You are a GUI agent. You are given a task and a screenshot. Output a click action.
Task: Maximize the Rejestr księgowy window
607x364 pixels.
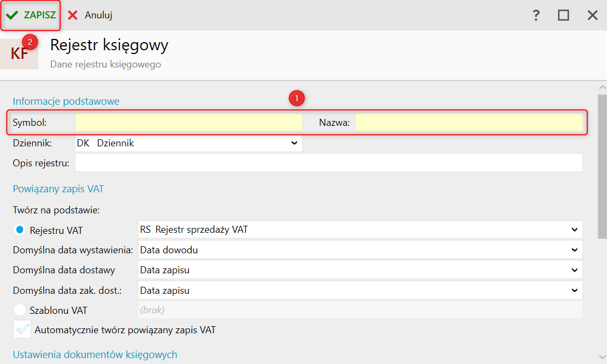tap(563, 15)
